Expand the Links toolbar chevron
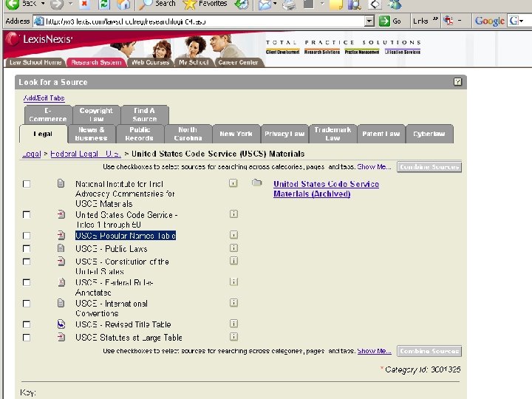The image size is (532, 399). [x=436, y=18]
